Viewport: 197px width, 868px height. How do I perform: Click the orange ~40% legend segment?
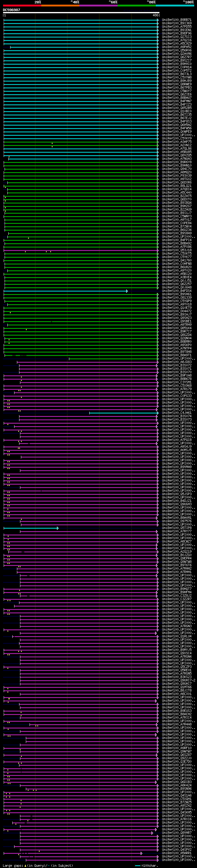point(60,6)
